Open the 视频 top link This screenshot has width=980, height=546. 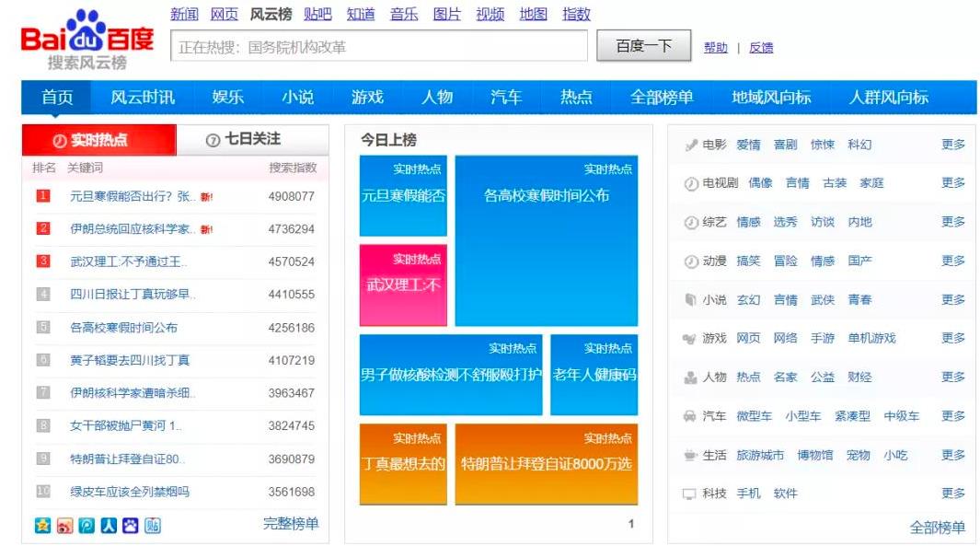tap(490, 14)
